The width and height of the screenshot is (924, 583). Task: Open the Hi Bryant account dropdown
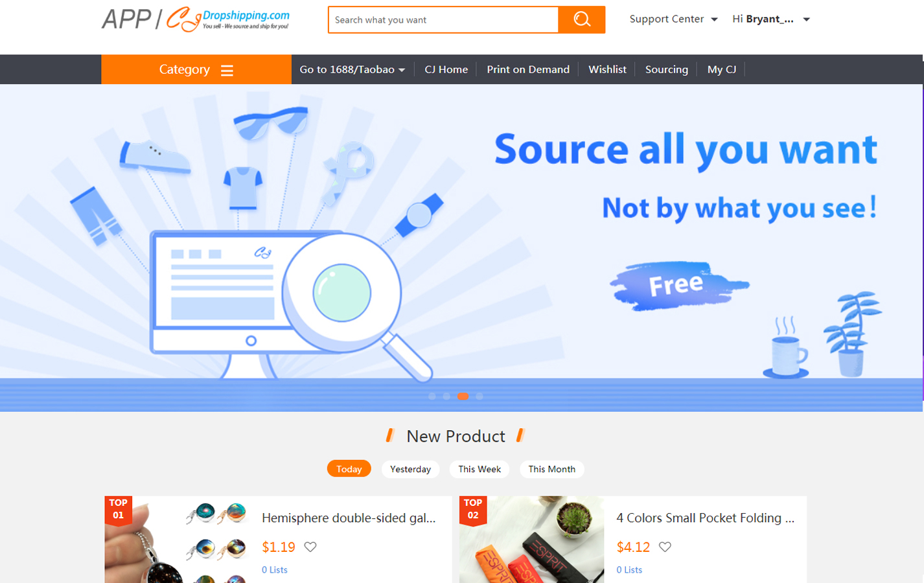771,19
